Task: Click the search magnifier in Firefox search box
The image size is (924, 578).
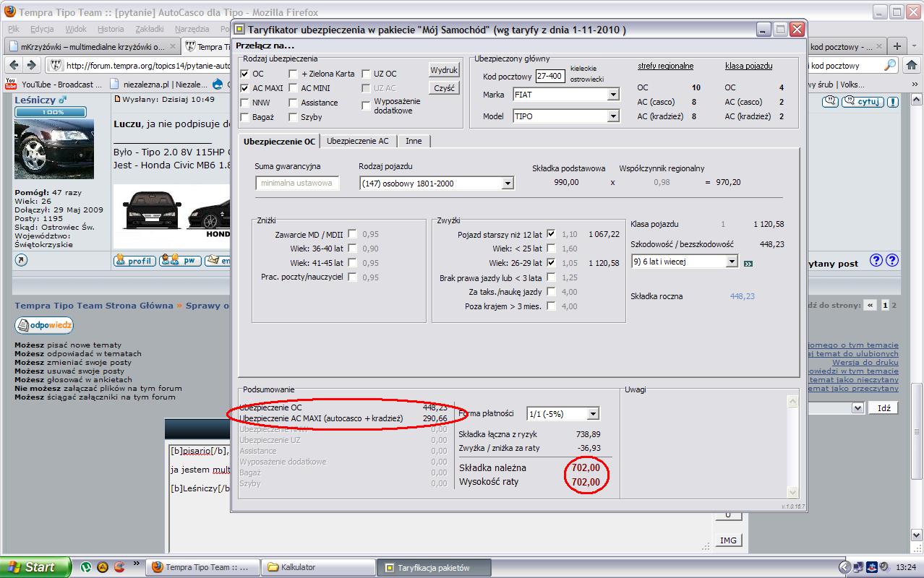Action: click(890, 65)
